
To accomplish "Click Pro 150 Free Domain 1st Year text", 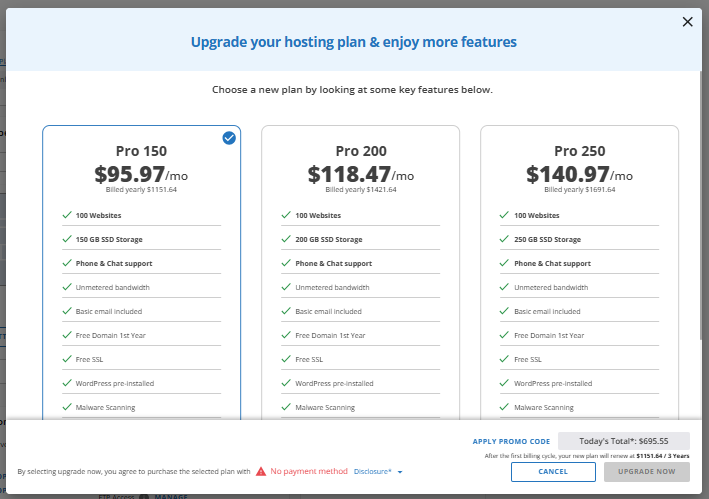I will [111, 335].
